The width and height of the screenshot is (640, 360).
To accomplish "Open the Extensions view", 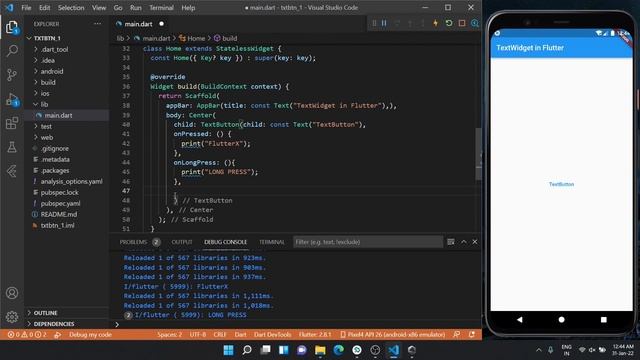I will (x=12, y=123).
